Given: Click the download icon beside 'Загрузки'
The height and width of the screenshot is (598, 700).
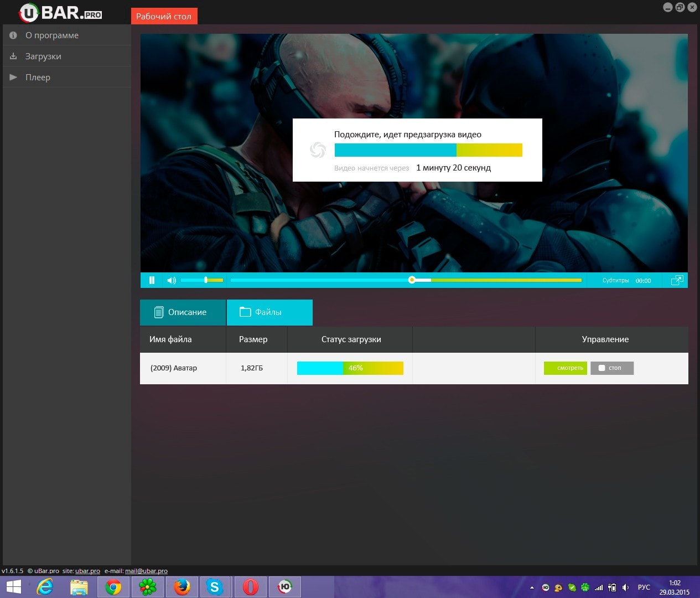Looking at the screenshot, I should (13, 56).
